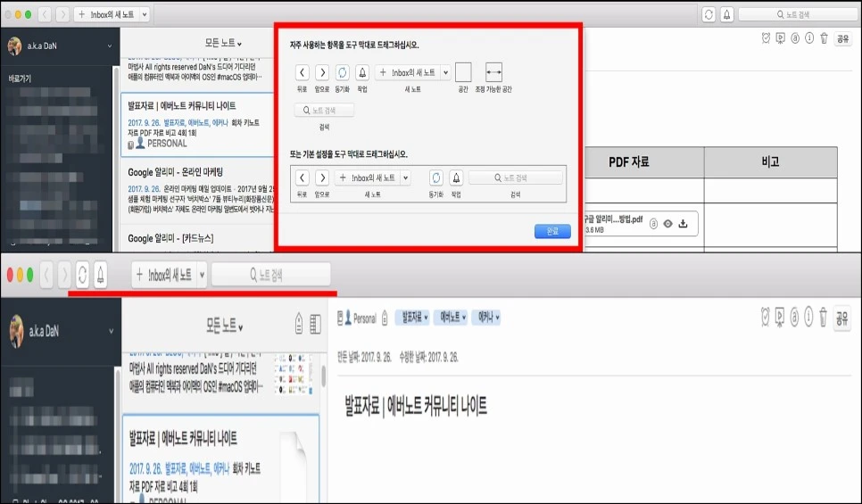This screenshot has width=862, height=504.
Task: Download the PDF attachment
Action: coord(683,224)
